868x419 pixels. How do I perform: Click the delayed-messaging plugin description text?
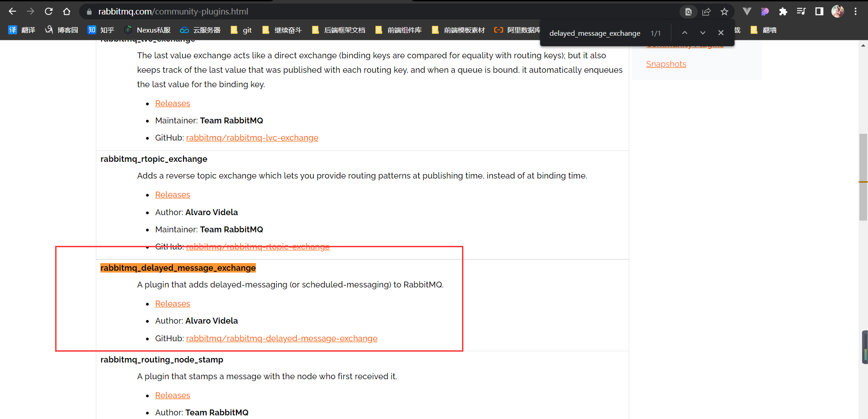(x=290, y=285)
